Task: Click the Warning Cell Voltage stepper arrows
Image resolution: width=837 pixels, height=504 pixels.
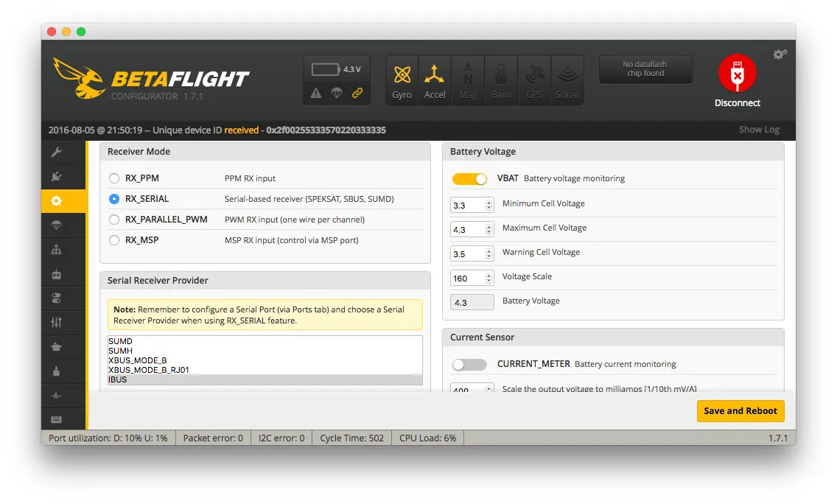Action: [x=488, y=254]
